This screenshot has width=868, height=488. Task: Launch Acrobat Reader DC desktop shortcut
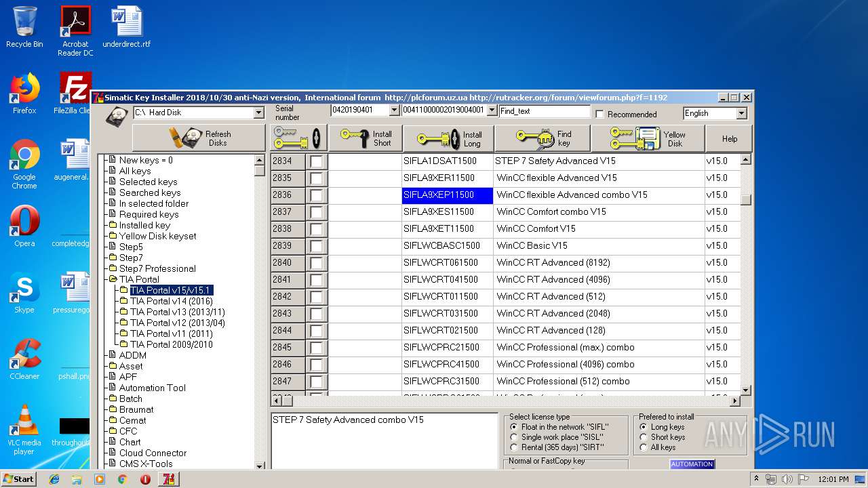[75, 31]
